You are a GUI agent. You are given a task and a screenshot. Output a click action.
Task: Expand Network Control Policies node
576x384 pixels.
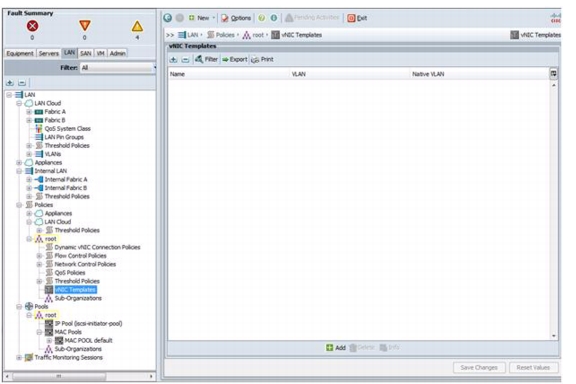tap(39, 264)
